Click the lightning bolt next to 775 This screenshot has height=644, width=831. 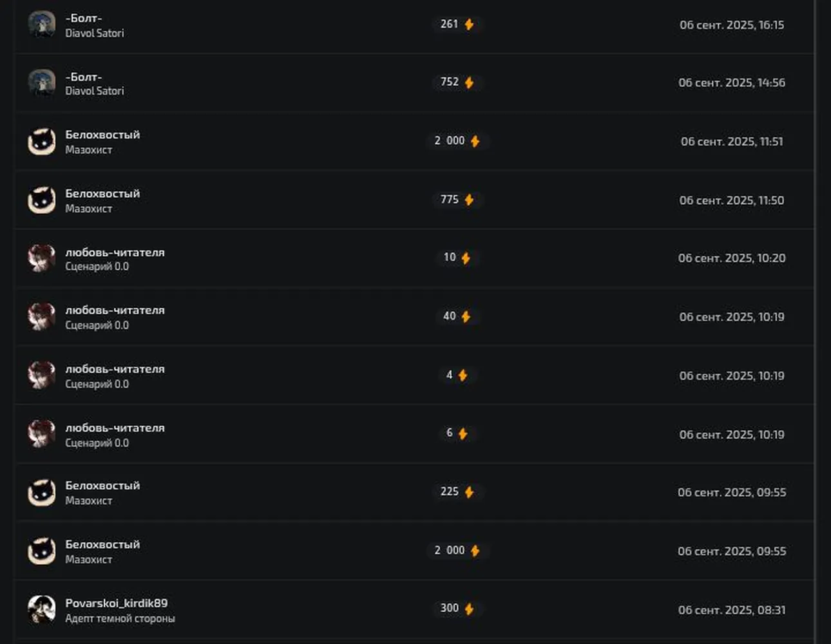[469, 200]
